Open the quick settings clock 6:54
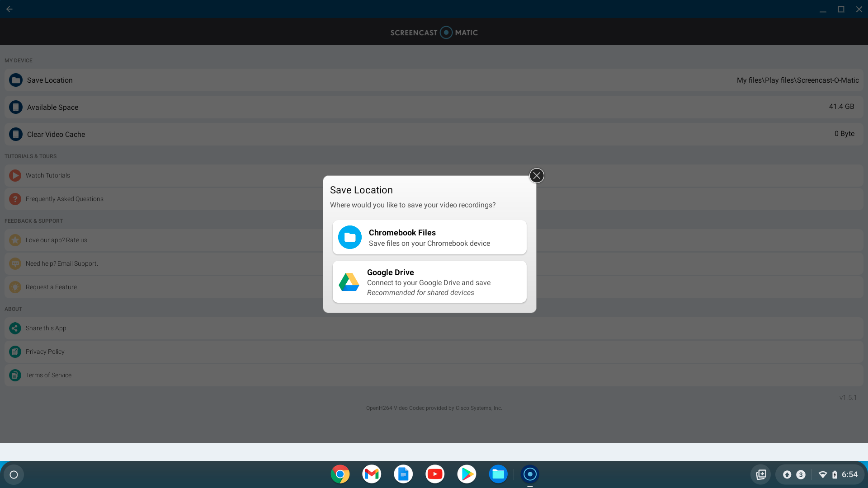The height and width of the screenshot is (488, 868). click(849, 474)
